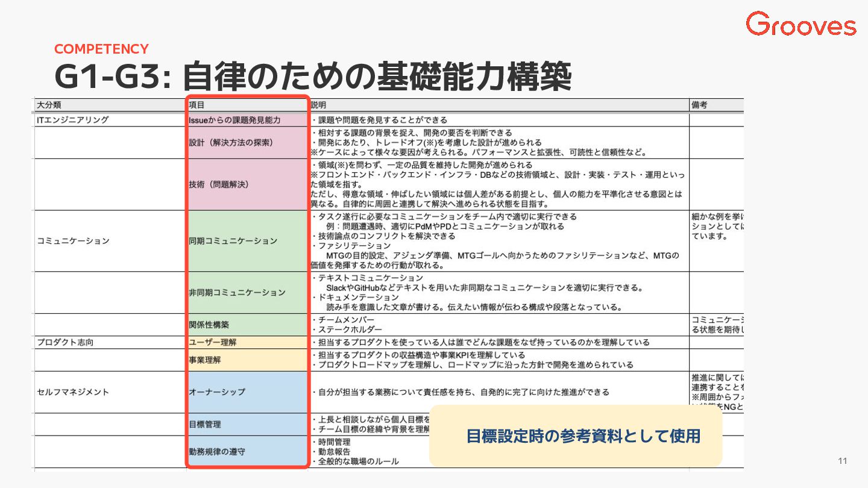Click the オーナーシップ cell

248,392
